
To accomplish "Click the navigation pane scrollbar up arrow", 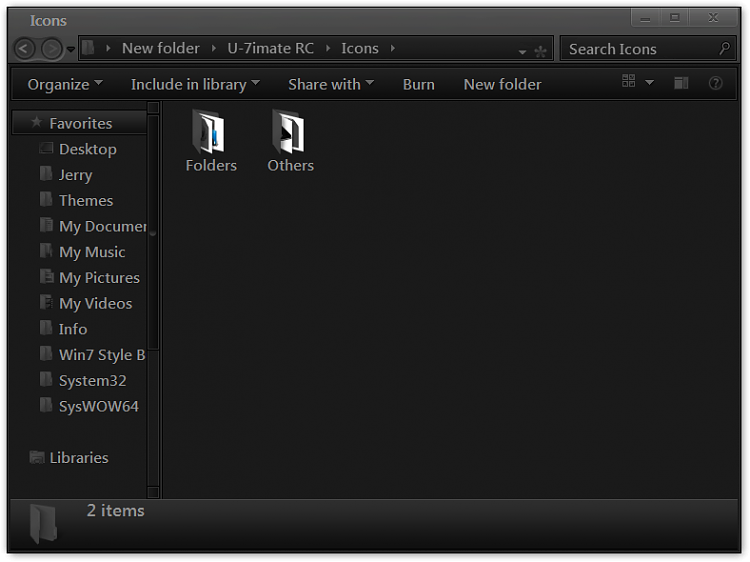I will pos(153,108).
